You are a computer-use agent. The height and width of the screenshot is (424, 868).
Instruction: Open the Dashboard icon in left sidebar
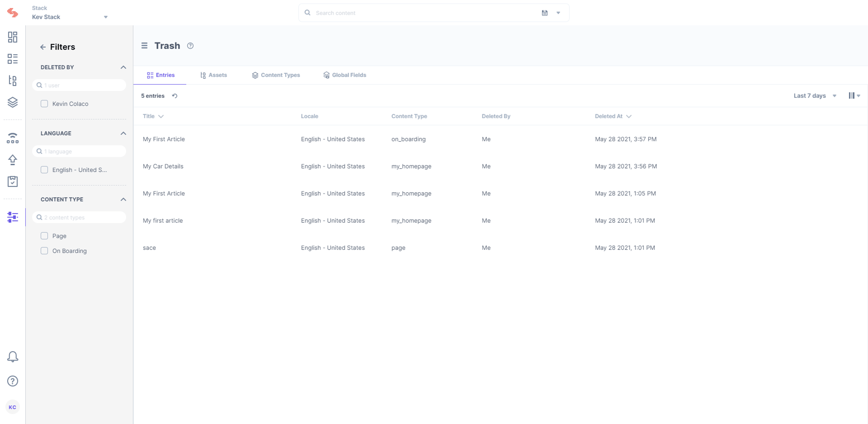12,37
